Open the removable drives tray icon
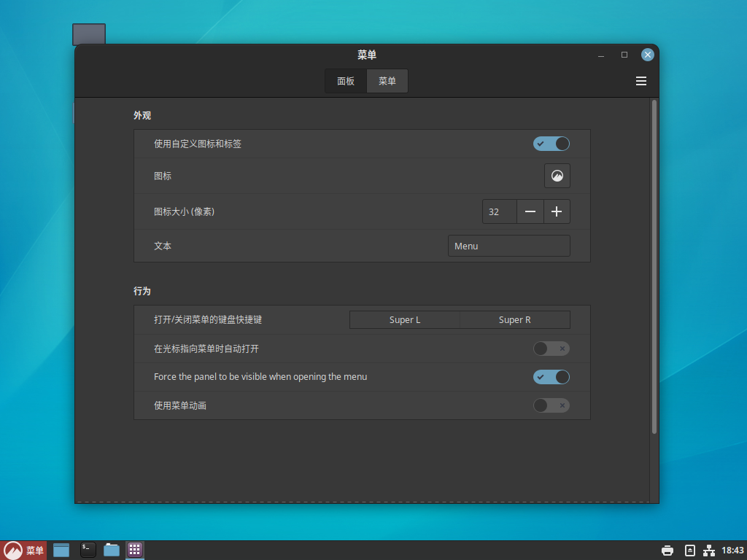The image size is (747, 560). 690,551
